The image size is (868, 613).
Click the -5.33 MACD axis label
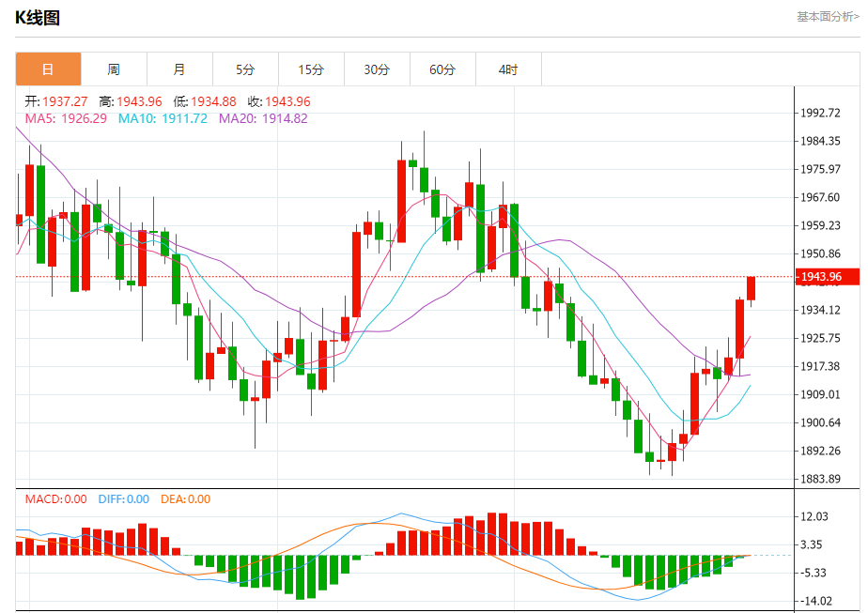click(x=814, y=574)
